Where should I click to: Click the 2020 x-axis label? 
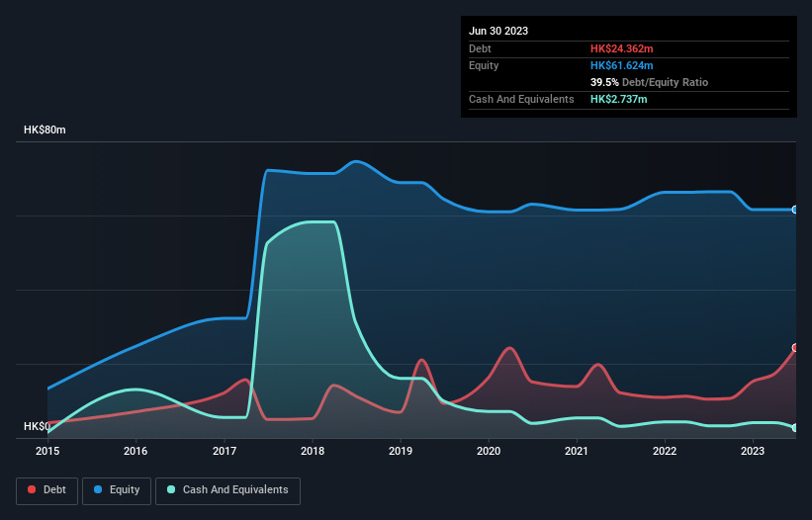pyautogui.click(x=489, y=451)
